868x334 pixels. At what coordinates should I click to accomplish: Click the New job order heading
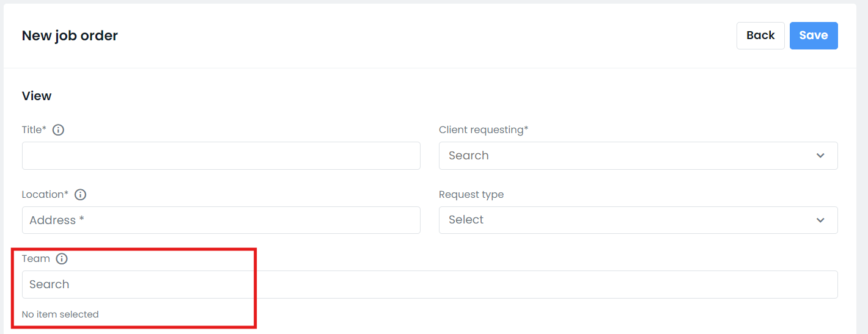(70, 35)
